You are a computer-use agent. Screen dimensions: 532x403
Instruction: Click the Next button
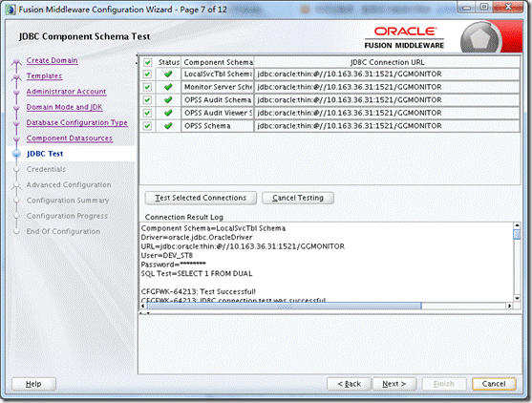394,384
